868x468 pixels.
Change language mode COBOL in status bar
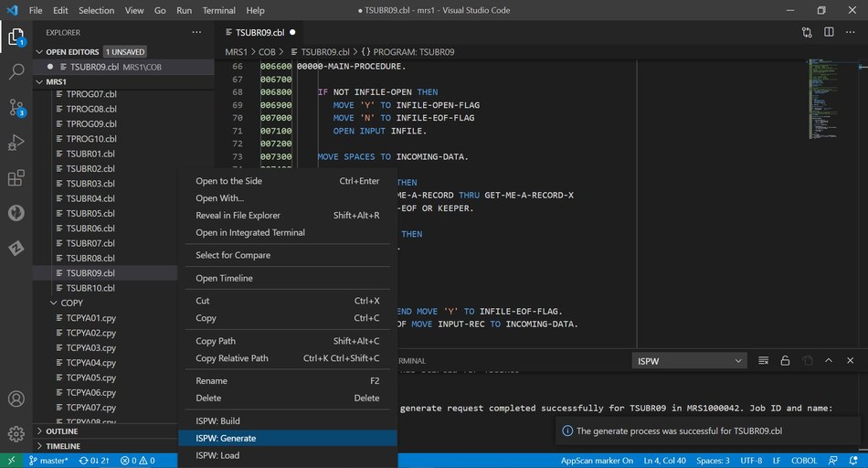click(804, 461)
